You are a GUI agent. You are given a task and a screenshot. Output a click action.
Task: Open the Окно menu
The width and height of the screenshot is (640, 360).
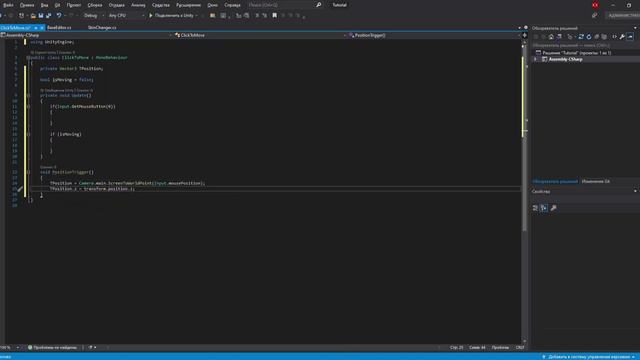pyautogui.click(x=212, y=5)
